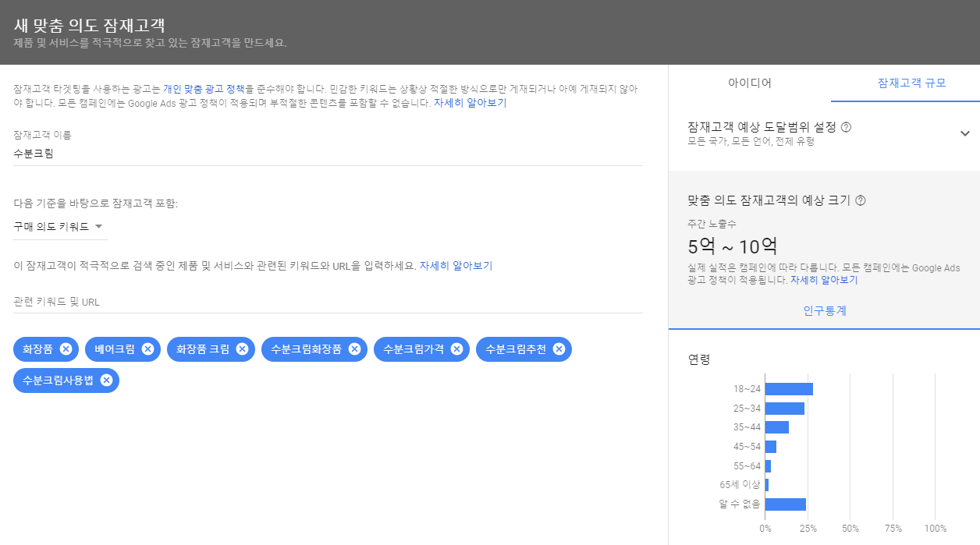Click the 55~64 age label
This screenshot has width=980, height=545.
pyautogui.click(x=746, y=466)
